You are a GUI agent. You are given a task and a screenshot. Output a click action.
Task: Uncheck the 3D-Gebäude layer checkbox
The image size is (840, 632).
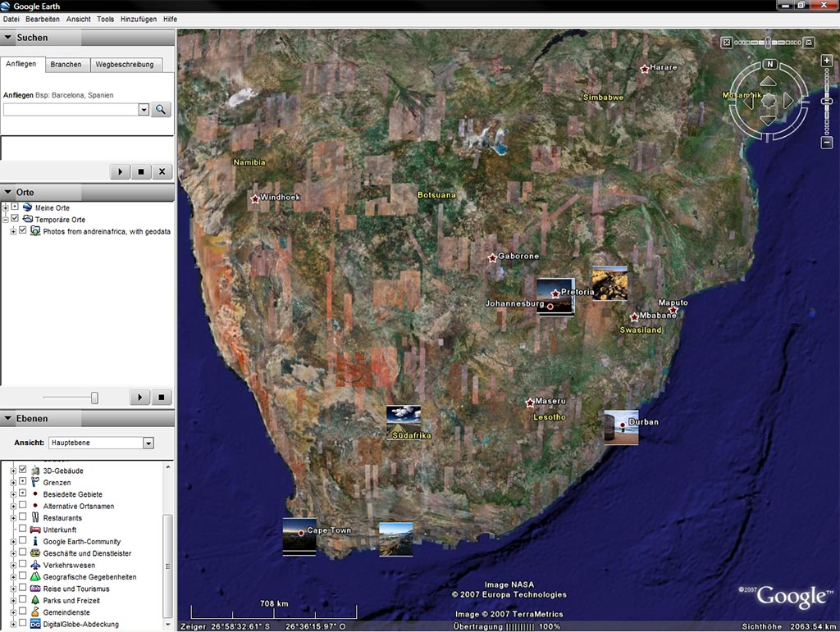[x=22, y=470]
